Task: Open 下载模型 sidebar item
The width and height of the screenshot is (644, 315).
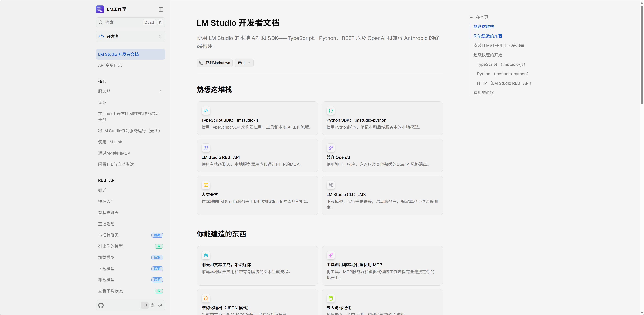Action: pos(130,269)
